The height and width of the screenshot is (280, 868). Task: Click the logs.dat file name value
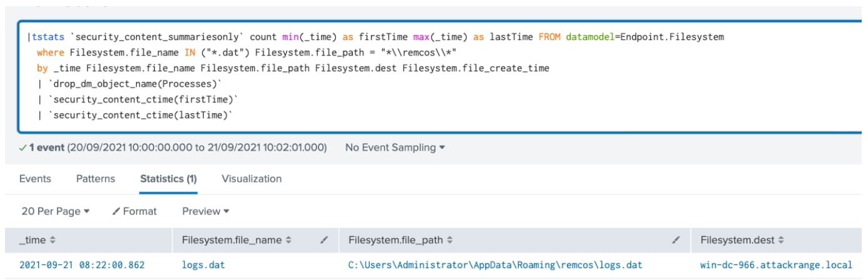pos(203,265)
